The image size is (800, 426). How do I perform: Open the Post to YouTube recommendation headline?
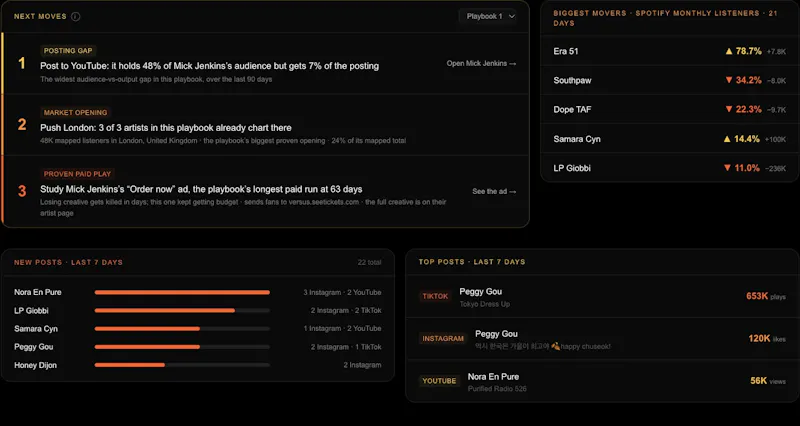click(209, 66)
